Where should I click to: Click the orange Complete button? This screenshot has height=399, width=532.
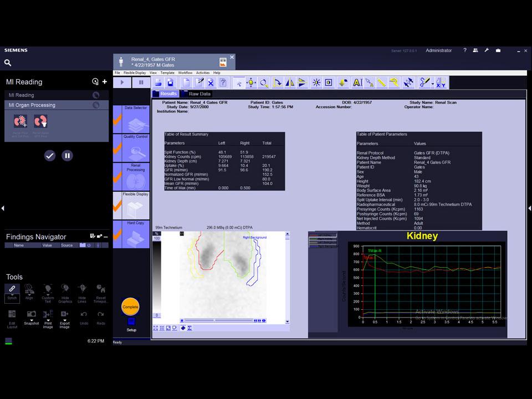pos(130,306)
